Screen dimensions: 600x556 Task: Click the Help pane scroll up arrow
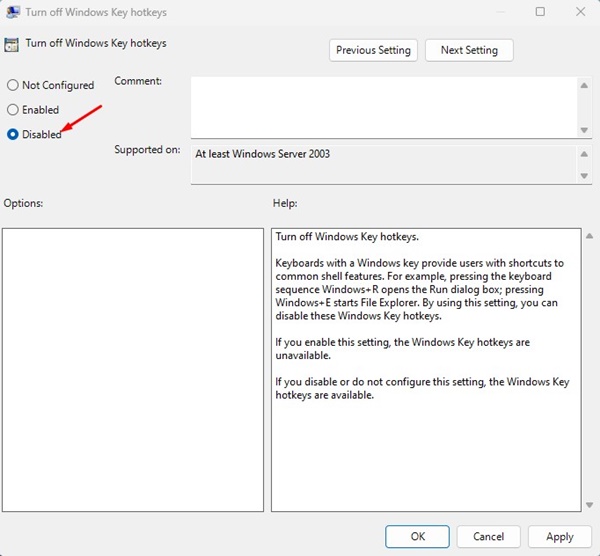[589, 236]
